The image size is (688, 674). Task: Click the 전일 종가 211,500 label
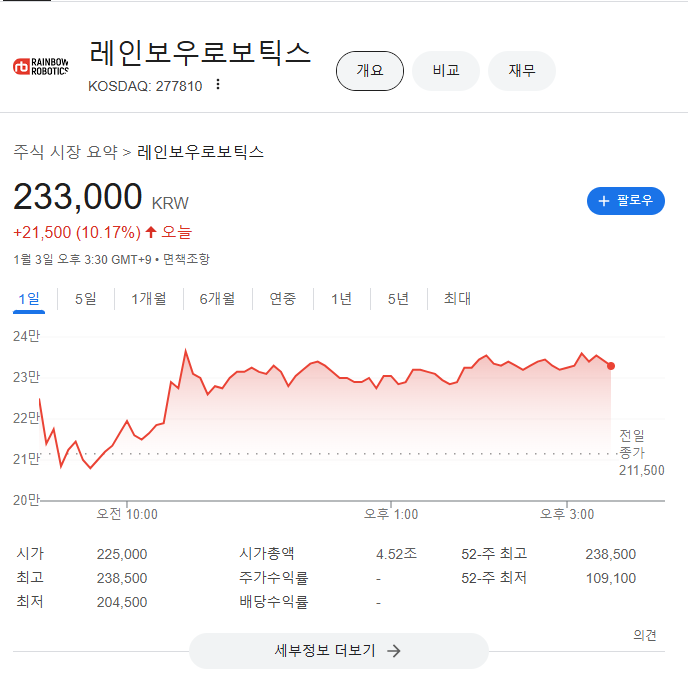point(641,453)
